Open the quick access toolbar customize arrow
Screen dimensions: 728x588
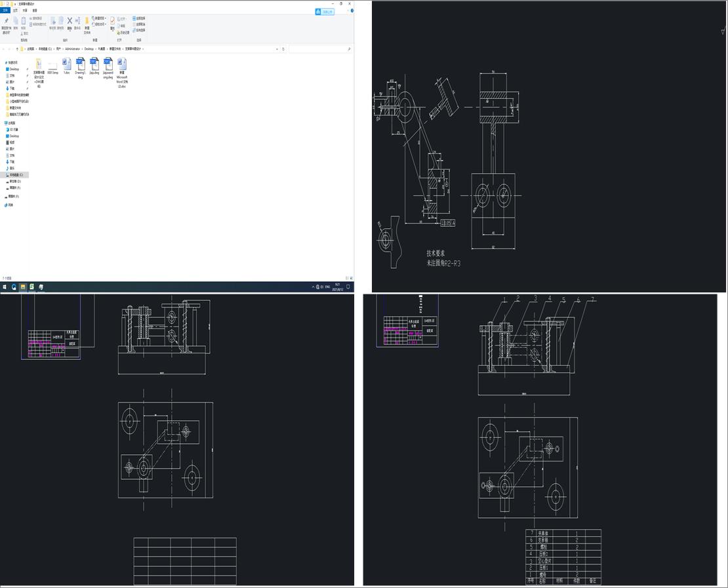pyautogui.click(x=15, y=4)
